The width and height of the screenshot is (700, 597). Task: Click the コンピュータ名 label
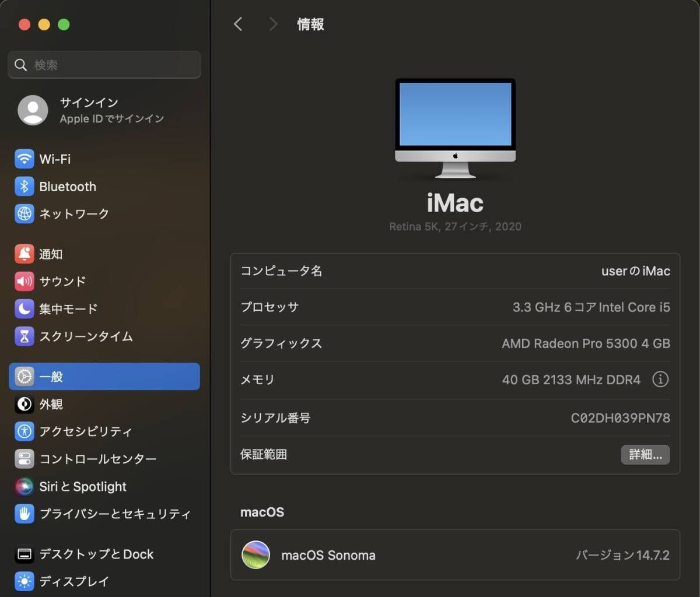pos(281,271)
